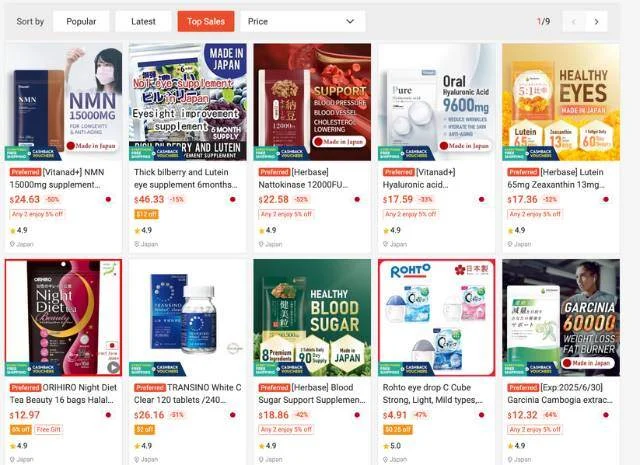Sort by Latest
Screen dimensions: 640x465
click(143, 22)
